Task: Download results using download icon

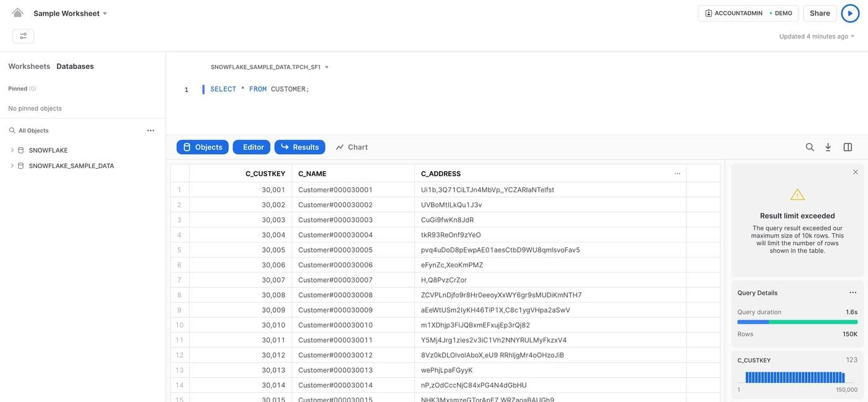Action: tap(828, 147)
